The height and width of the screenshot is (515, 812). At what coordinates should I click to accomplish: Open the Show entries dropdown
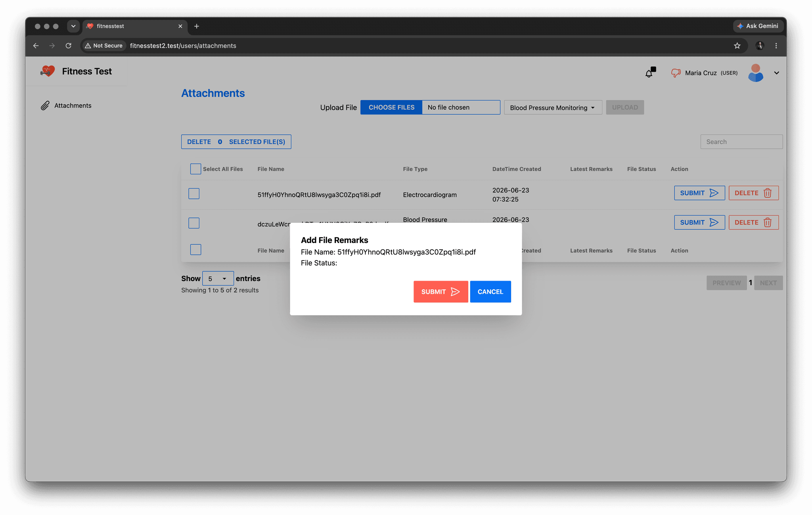[218, 278]
